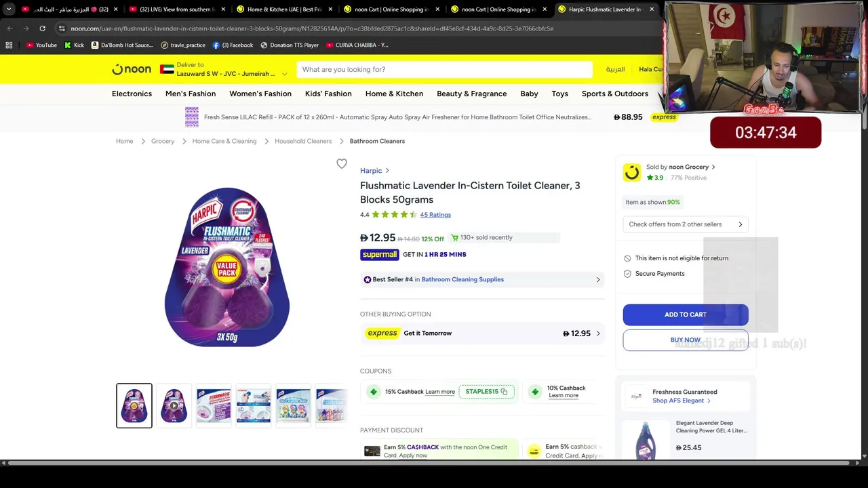Screen dimensions: 868x488
Task: Open Bathroom Cleaning Supplies link
Action: coord(462,279)
